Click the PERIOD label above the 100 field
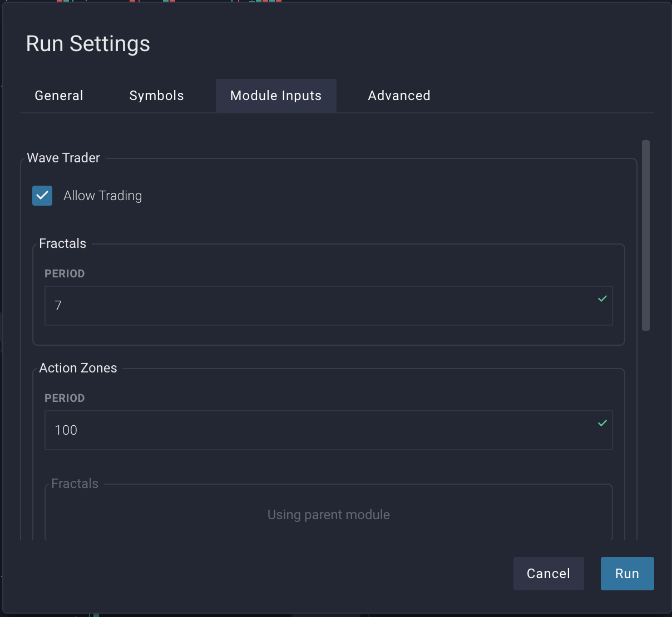Image resolution: width=672 pixels, height=617 pixels. click(65, 398)
